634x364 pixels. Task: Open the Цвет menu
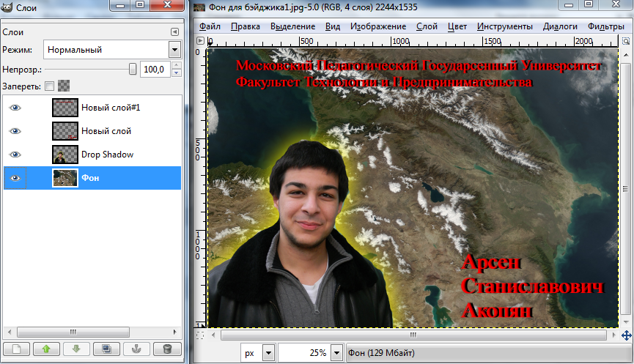pyautogui.click(x=457, y=26)
